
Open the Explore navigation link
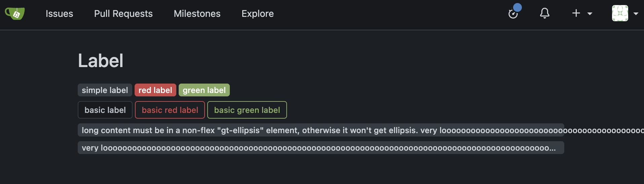[x=258, y=14]
